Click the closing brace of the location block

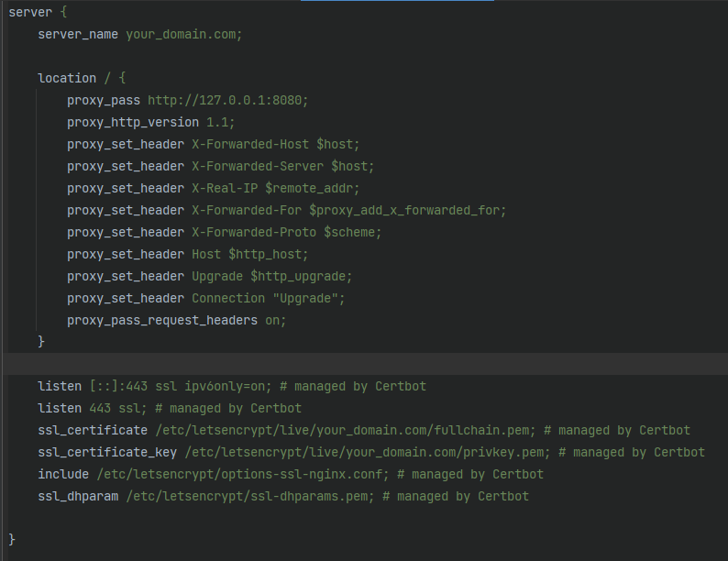point(41,342)
